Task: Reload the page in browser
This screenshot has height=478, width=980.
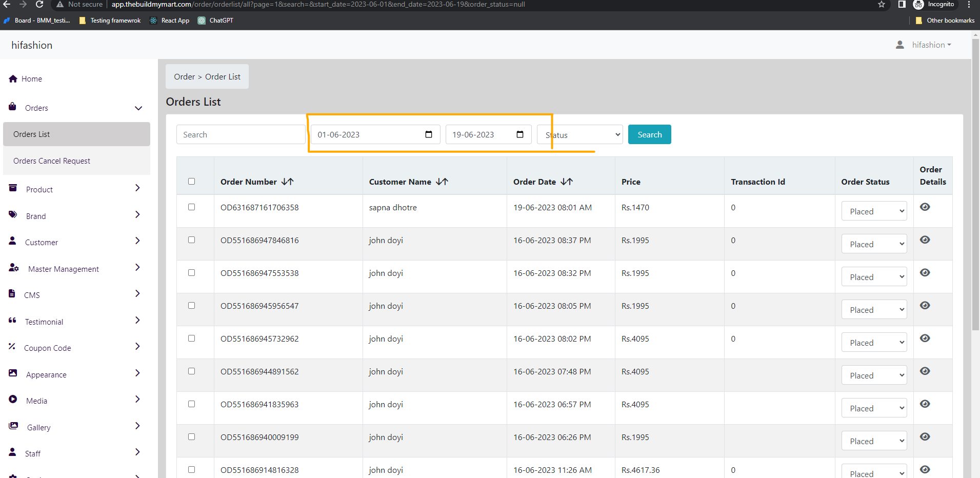Action: point(39,5)
